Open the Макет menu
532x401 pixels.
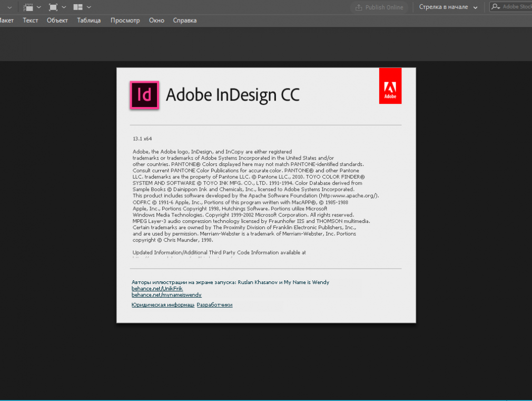coord(6,21)
